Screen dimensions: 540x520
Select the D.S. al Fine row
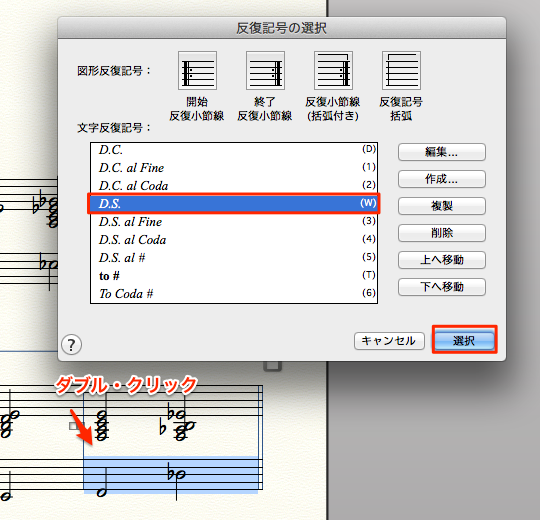point(234,222)
